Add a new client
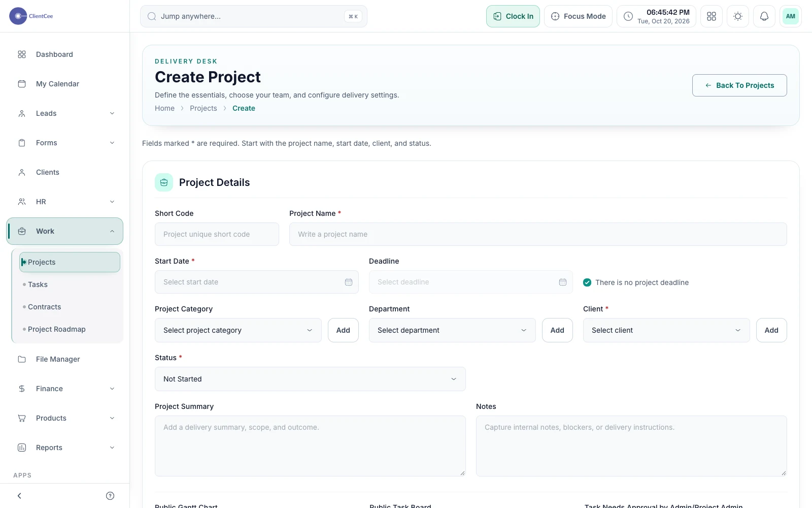The width and height of the screenshot is (812, 508). pyautogui.click(x=771, y=330)
